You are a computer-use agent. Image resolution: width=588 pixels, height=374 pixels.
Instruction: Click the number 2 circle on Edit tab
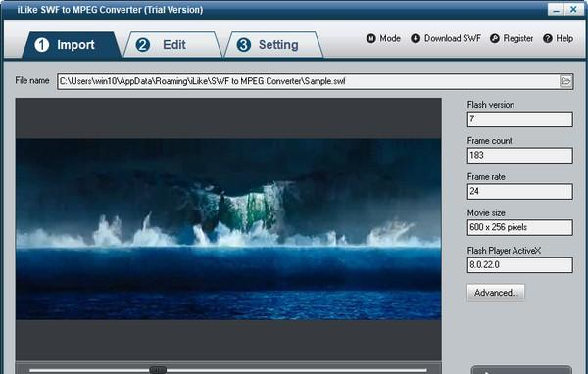coord(142,45)
